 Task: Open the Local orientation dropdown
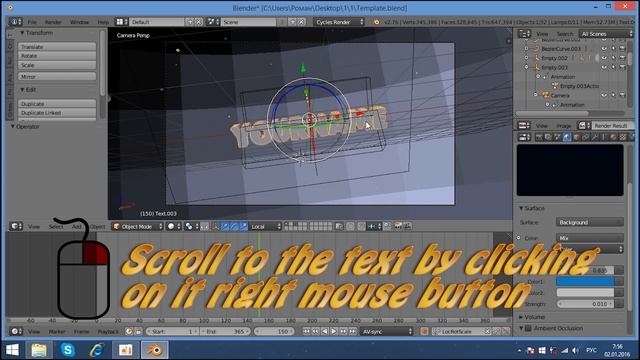click(266, 226)
